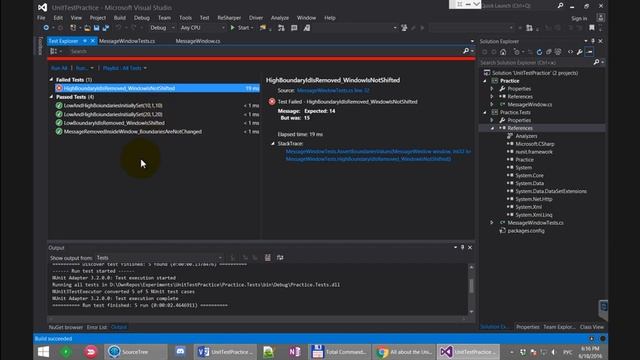Switch to the Error List tab

click(x=97, y=327)
